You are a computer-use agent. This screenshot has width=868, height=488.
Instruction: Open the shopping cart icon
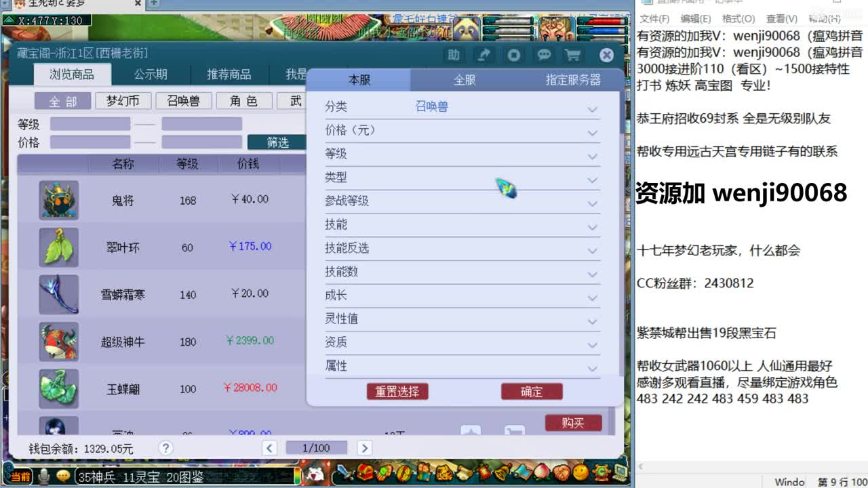click(573, 55)
